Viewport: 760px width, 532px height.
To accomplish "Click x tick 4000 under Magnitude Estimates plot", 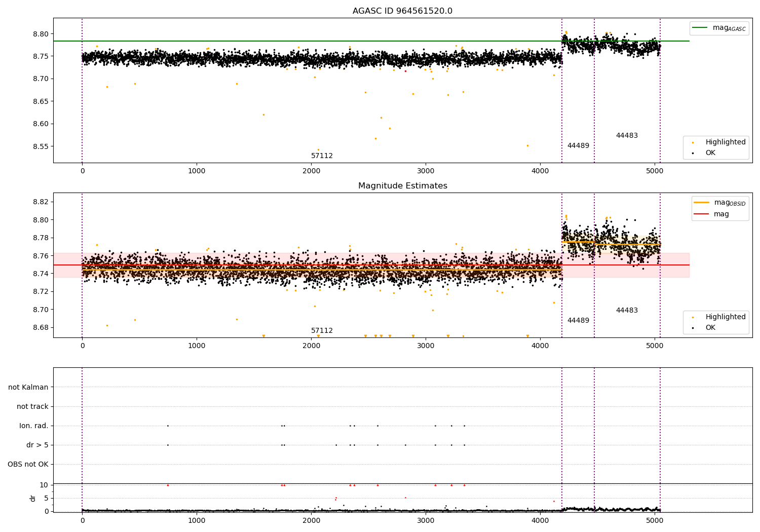I will click(x=540, y=346).
